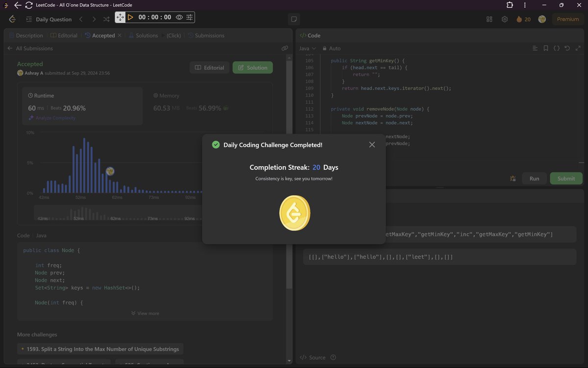Click the streak flame counter showing 20
588x368 pixels.
[x=523, y=19]
